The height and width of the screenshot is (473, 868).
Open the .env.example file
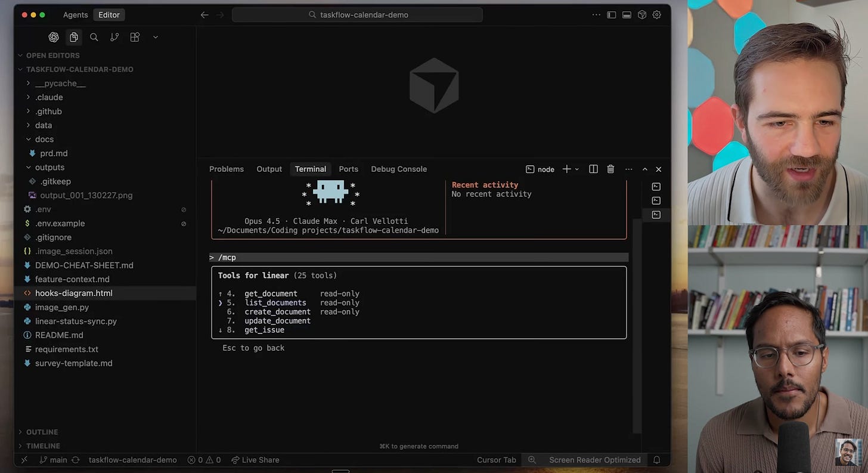point(60,223)
